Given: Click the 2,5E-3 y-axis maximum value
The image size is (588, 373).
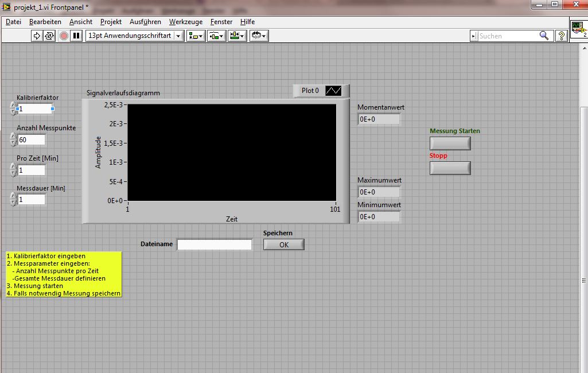Looking at the screenshot, I should click(113, 104).
